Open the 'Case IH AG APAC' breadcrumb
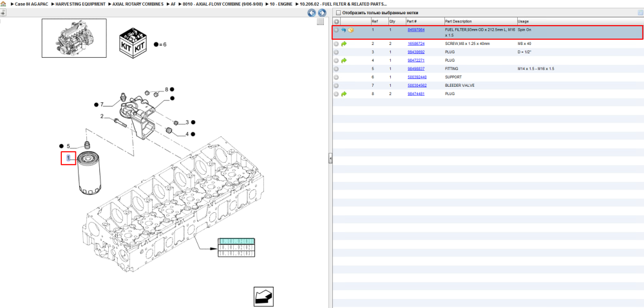 [32, 4]
